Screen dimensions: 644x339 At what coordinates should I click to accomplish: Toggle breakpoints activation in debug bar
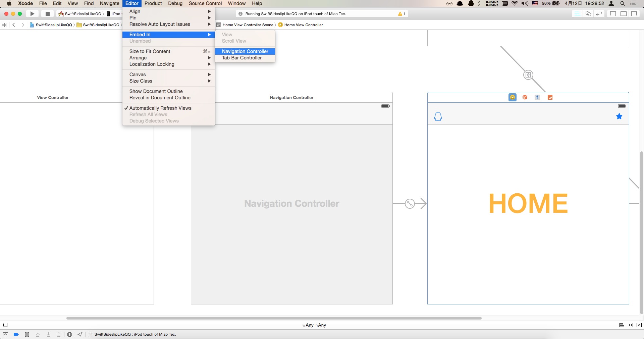pos(16,334)
